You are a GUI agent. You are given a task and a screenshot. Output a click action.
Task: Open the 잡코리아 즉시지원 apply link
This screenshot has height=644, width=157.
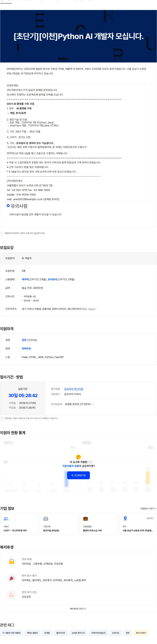coord(74,389)
